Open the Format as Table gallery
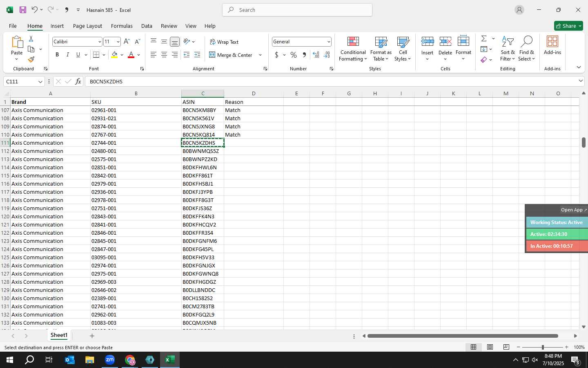Image resolution: width=588 pixels, height=368 pixels. pyautogui.click(x=381, y=49)
